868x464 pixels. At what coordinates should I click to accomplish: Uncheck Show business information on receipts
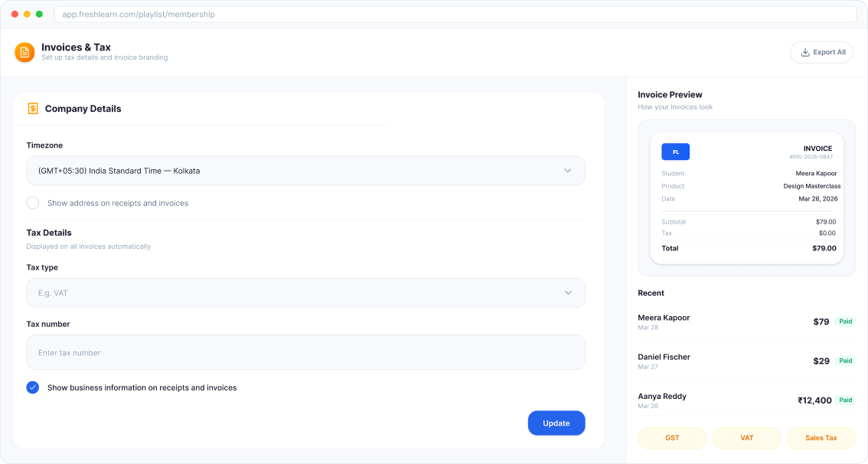coord(33,387)
